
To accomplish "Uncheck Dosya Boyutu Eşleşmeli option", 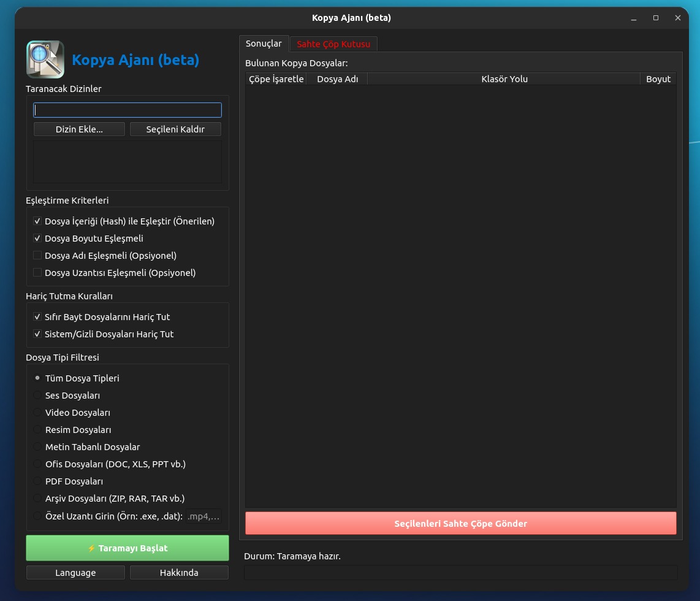I will pos(37,239).
